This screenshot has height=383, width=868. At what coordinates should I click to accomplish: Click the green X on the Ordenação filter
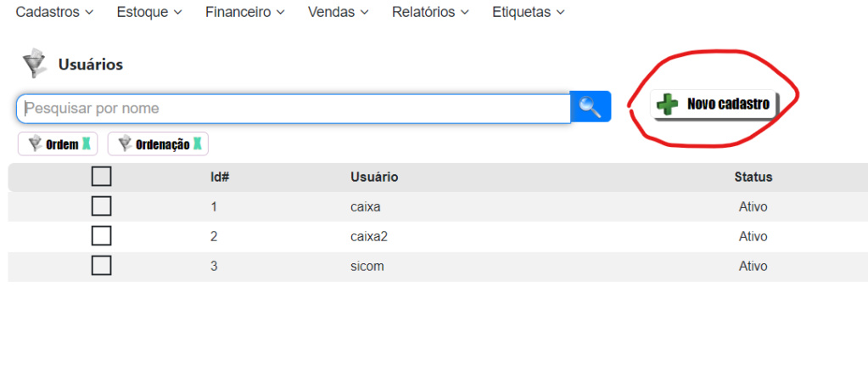tap(198, 144)
